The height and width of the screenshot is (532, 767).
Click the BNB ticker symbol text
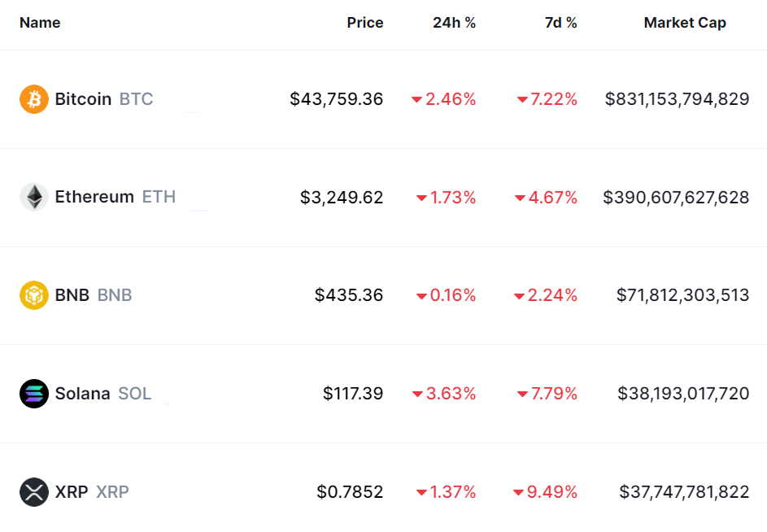coord(115,295)
